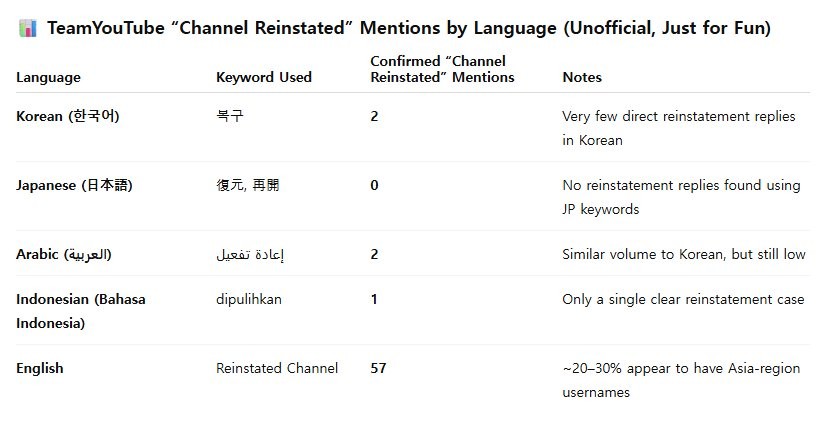822x424 pixels.
Task: Click the English language cell
Action: pyautogui.click(x=40, y=368)
